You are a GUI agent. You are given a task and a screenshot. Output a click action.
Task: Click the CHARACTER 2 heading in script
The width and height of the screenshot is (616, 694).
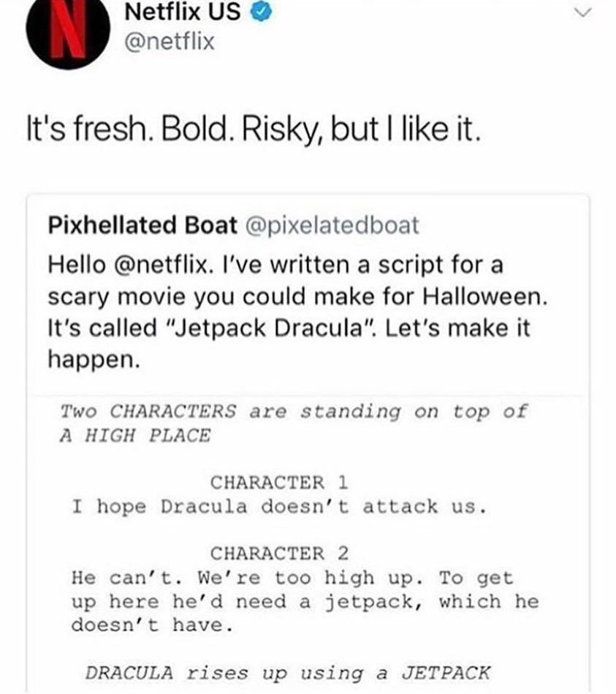(279, 554)
